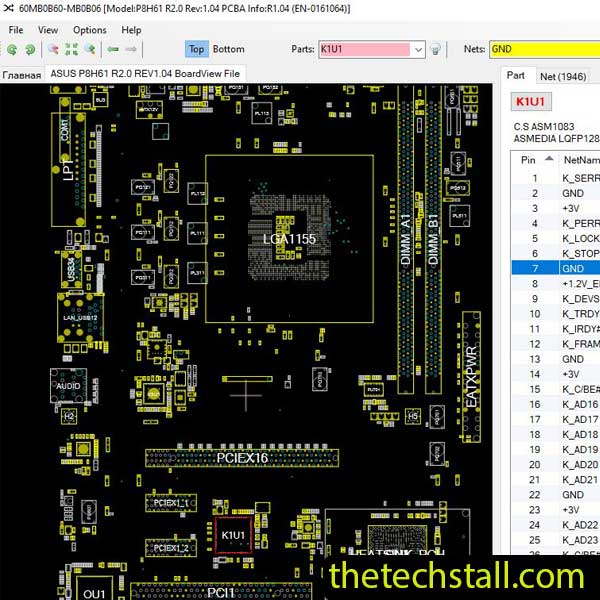This screenshot has height=600, width=600.
Task: Select the ASUS P8H61 R2.0 BoardView File tab
Action: 145,73
